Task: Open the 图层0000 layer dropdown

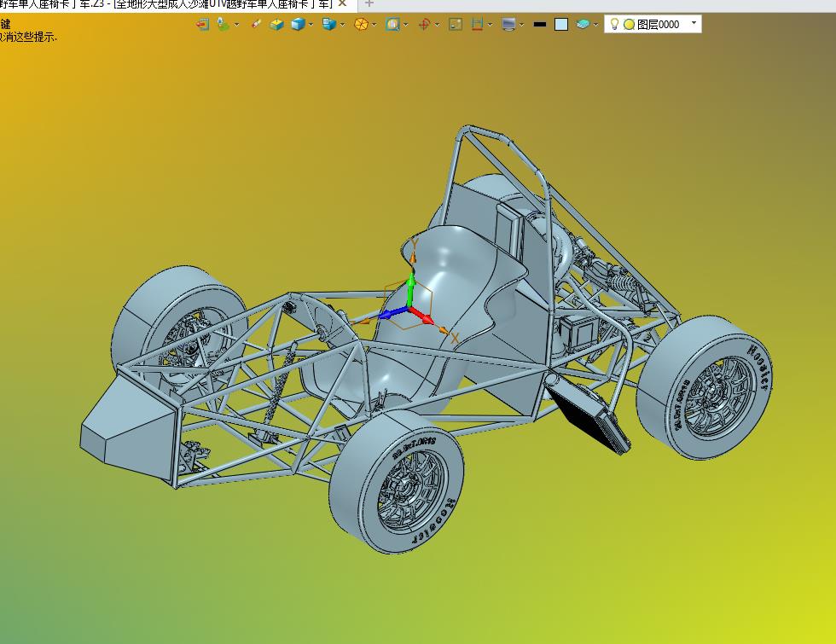Action: click(694, 24)
